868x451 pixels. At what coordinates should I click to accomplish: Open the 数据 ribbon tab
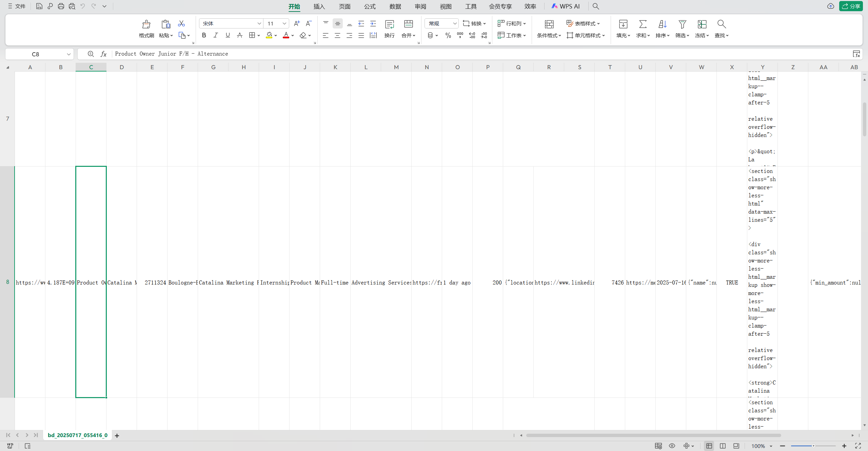coord(395,6)
